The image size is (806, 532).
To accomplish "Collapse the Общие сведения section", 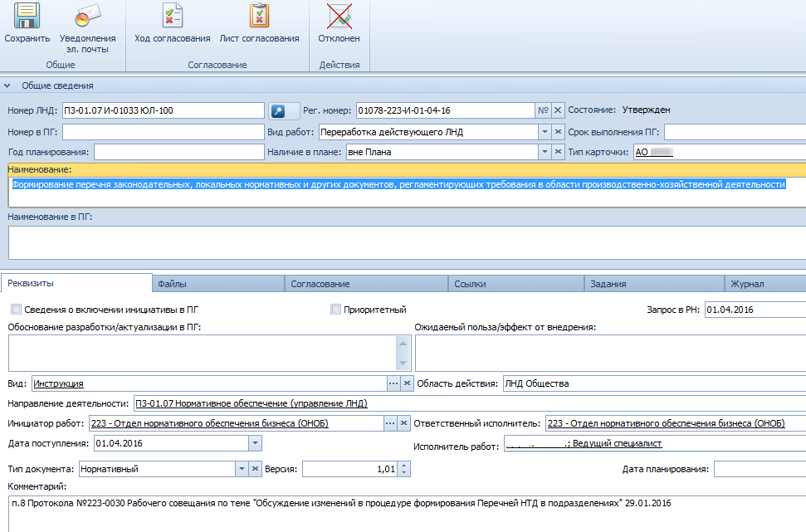I will click(7, 85).
